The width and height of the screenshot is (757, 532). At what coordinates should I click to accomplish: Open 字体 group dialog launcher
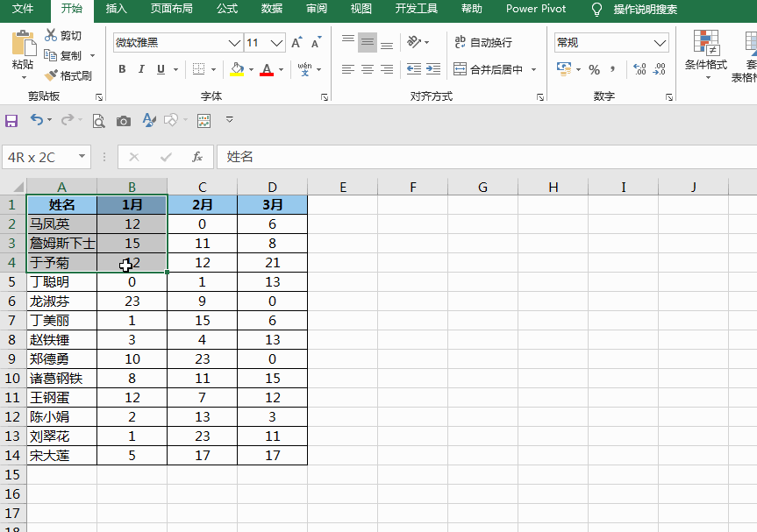pos(325,97)
